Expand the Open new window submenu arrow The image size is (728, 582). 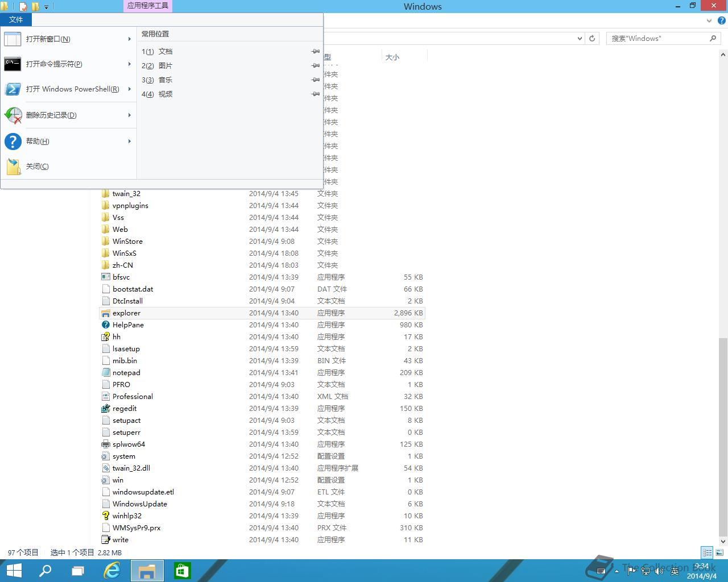[130, 39]
